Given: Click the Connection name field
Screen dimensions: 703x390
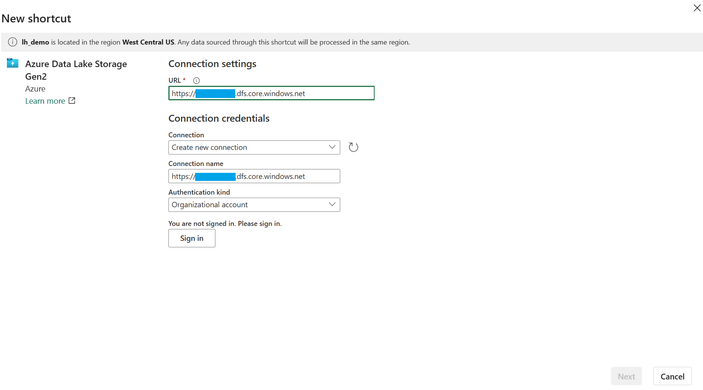Looking at the screenshot, I should coord(254,176).
